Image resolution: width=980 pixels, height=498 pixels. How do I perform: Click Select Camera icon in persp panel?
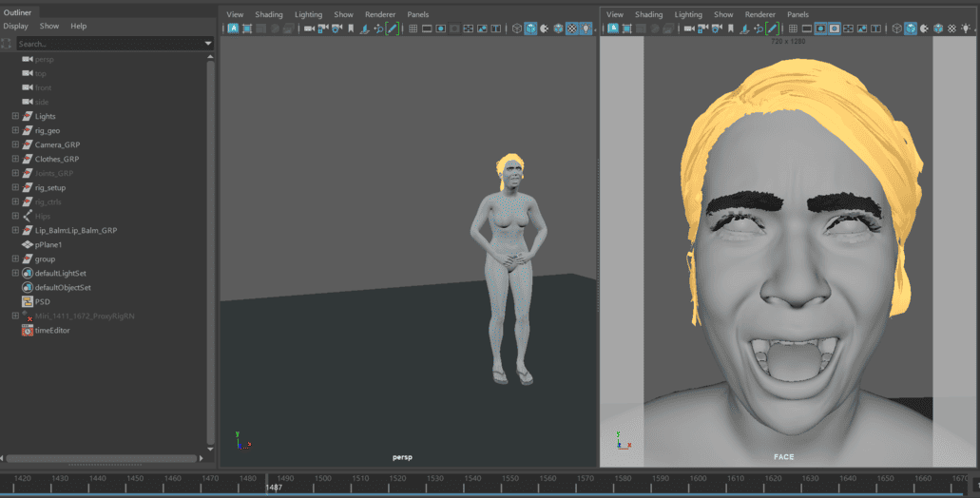point(309,29)
